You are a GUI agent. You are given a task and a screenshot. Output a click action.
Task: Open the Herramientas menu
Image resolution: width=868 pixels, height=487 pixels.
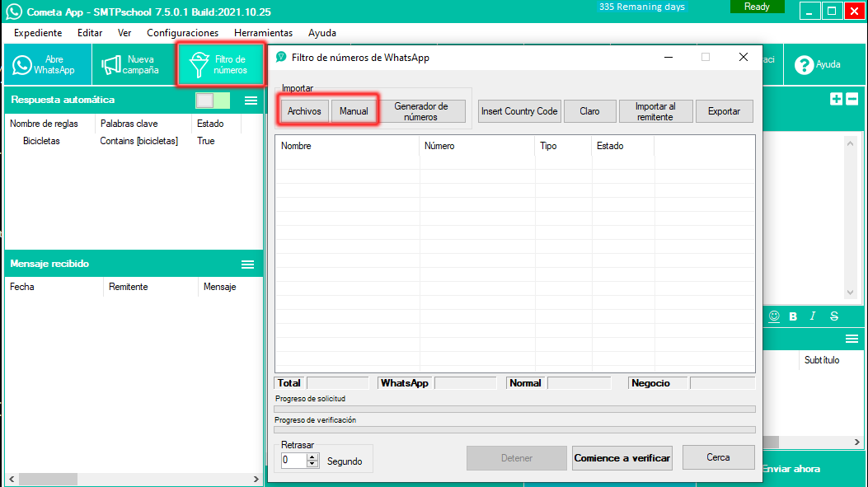[x=264, y=33]
